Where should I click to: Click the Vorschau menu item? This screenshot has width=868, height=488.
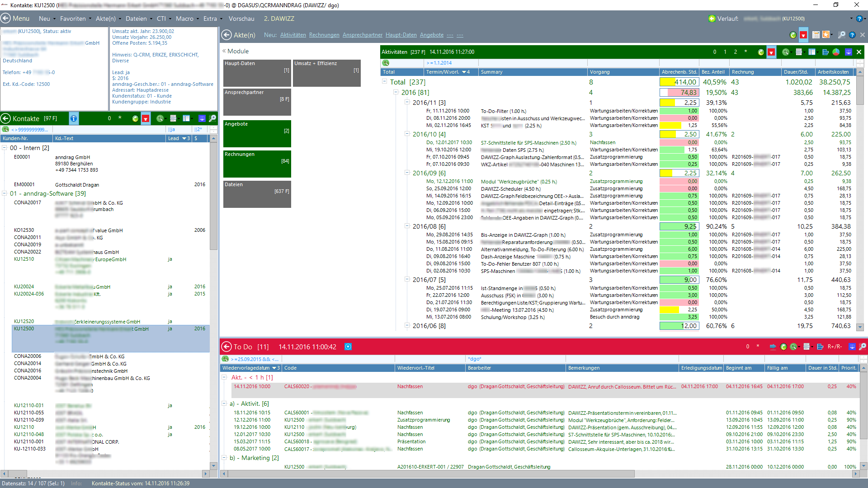click(241, 19)
